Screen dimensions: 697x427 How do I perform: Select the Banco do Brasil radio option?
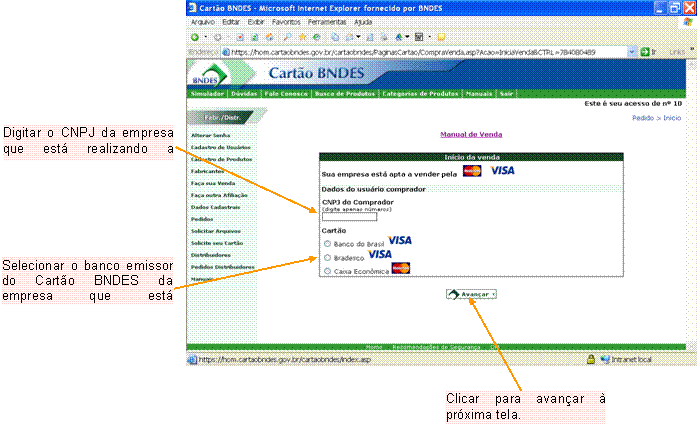pos(328,243)
